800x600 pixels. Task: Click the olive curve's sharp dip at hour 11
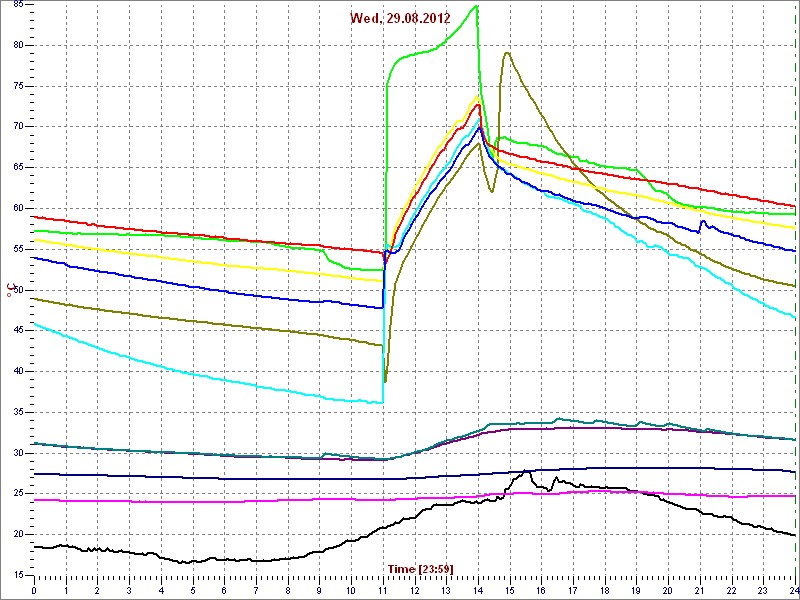pos(385,381)
